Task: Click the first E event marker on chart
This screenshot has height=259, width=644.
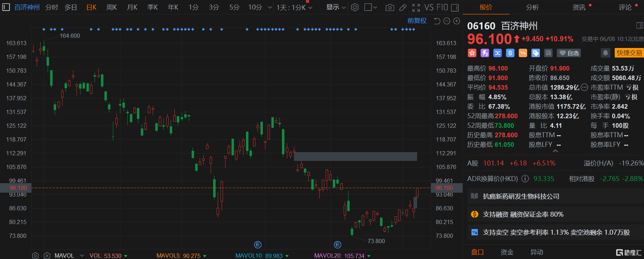Action: point(258,245)
